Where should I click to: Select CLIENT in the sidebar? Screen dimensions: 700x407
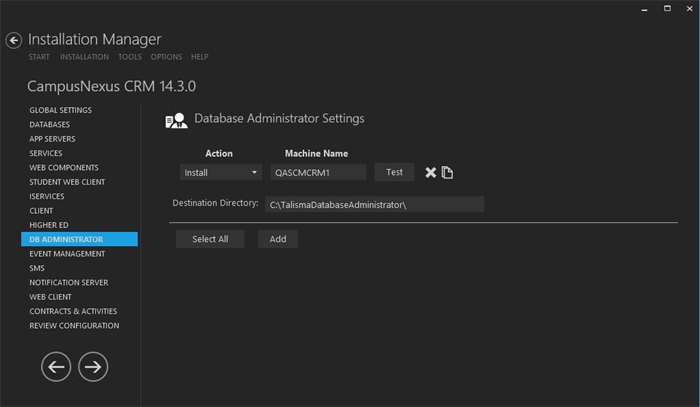click(41, 211)
